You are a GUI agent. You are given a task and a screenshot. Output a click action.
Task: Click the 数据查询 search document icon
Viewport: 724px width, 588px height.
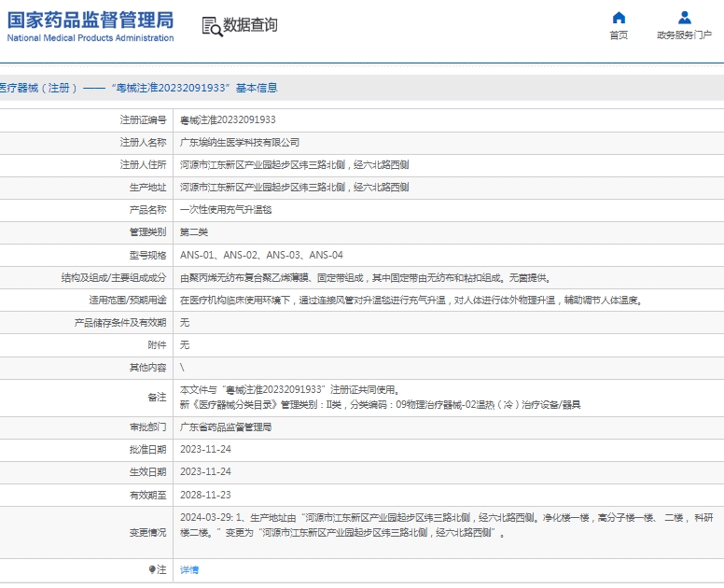point(213,26)
